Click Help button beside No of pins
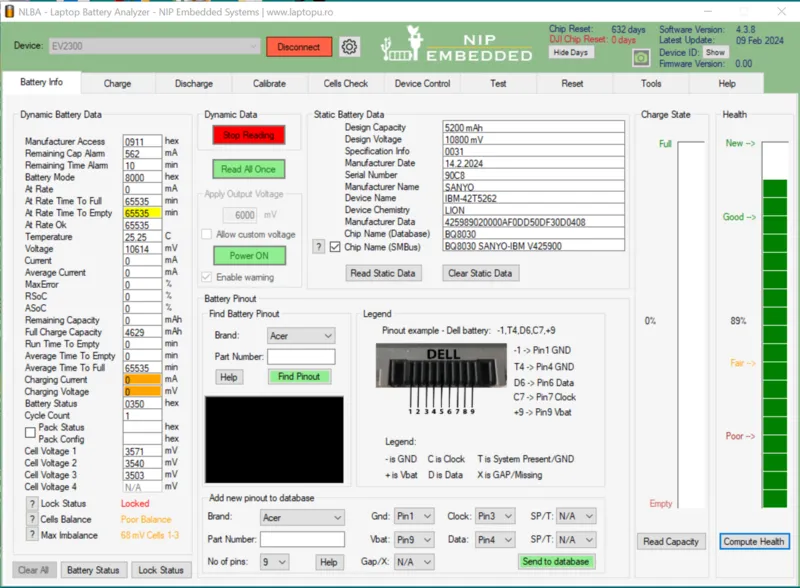 point(329,562)
